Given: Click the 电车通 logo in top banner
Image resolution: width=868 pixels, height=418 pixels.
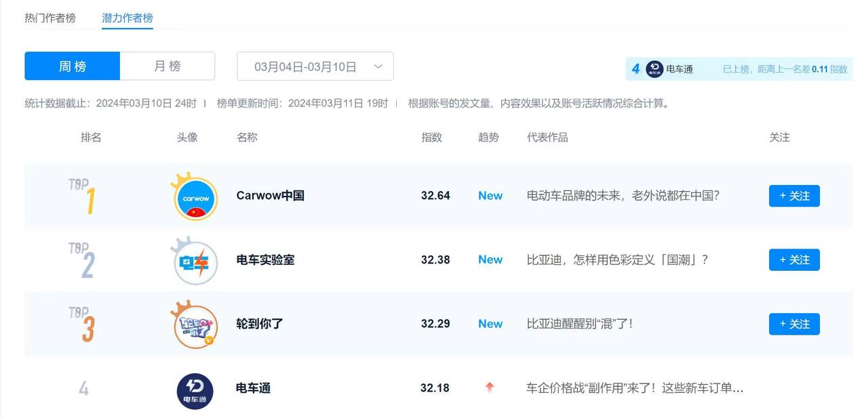Looking at the screenshot, I should click(x=654, y=69).
